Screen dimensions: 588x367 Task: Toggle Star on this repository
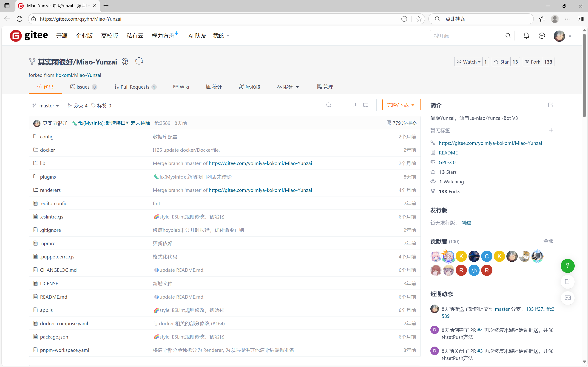pyautogui.click(x=501, y=62)
